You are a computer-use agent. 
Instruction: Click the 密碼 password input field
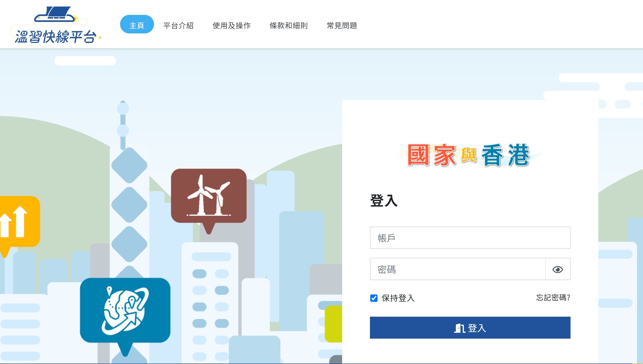point(458,269)
